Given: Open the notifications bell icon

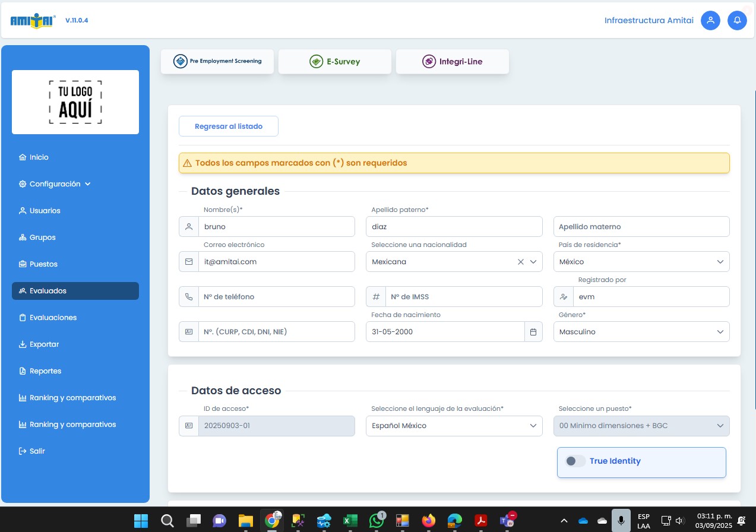Looking at the screenshot, I should pyautogui.click(x=737, y=20).
